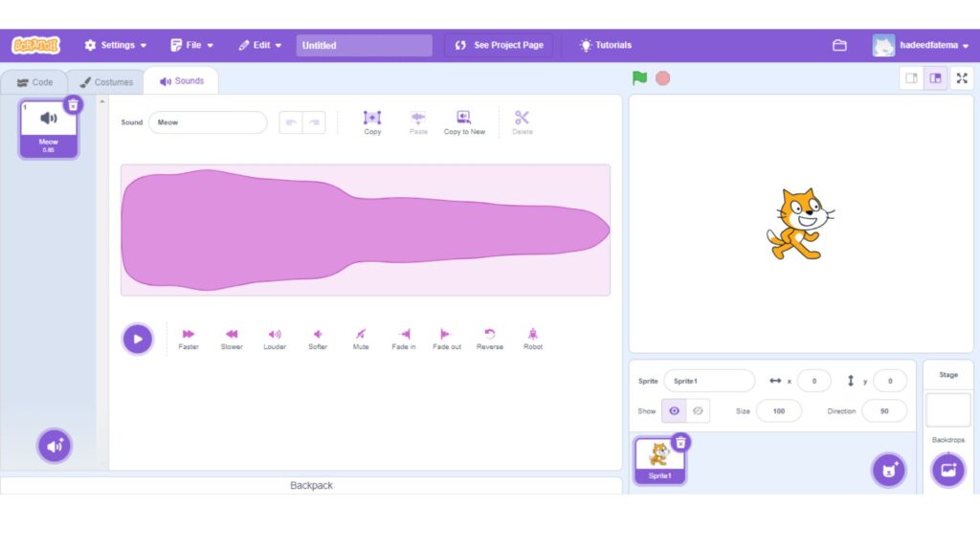Show the sprite with eye icon

[x=674, y=411]
